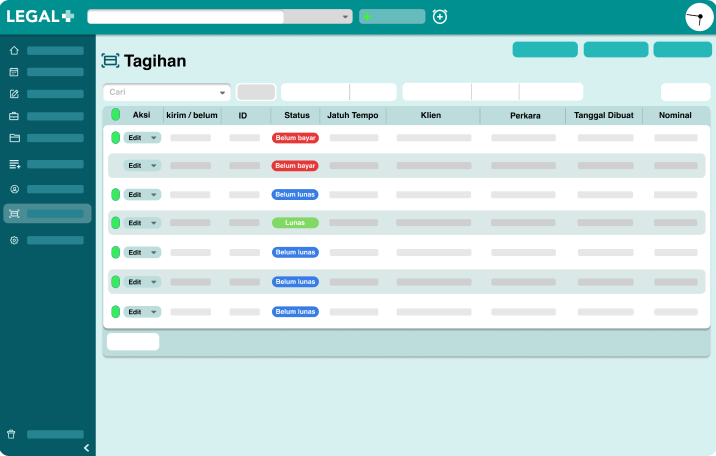The height and width of the screenshot is (456, 716).
Task: Select the list-with-plus icon in sidebar
Action: click(x=15, y=164)
